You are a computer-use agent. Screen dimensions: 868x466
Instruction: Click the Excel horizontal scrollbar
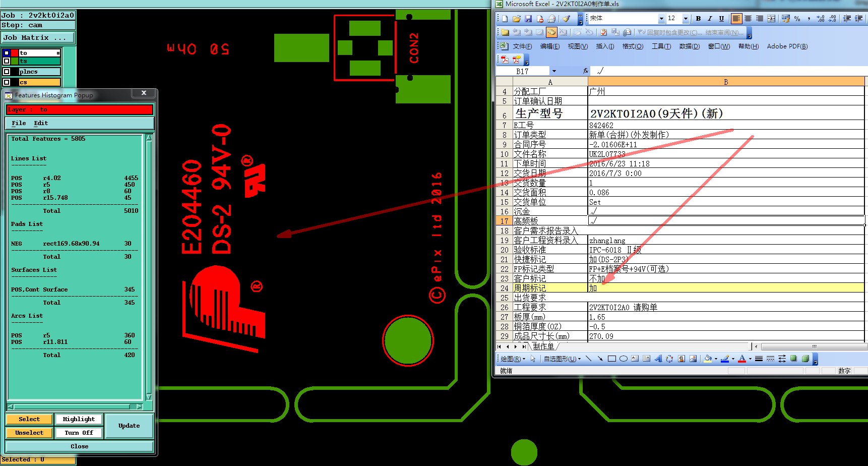[x=814, y=346]
